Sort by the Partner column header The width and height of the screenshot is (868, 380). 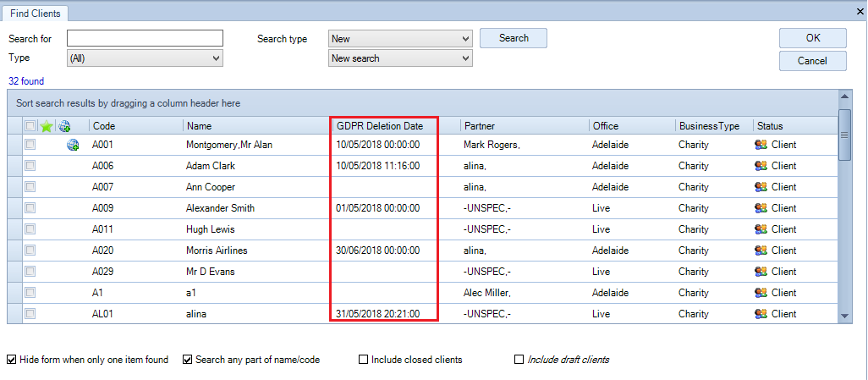525,126
